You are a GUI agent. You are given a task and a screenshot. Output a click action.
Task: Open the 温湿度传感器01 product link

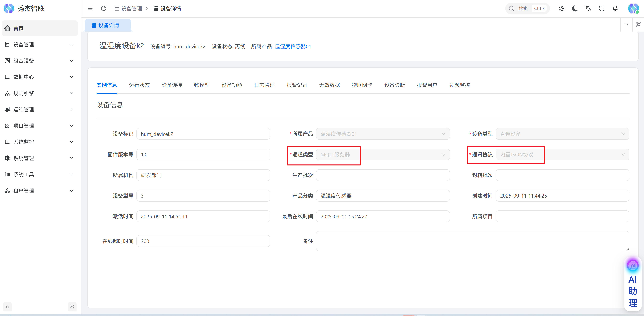293,46
